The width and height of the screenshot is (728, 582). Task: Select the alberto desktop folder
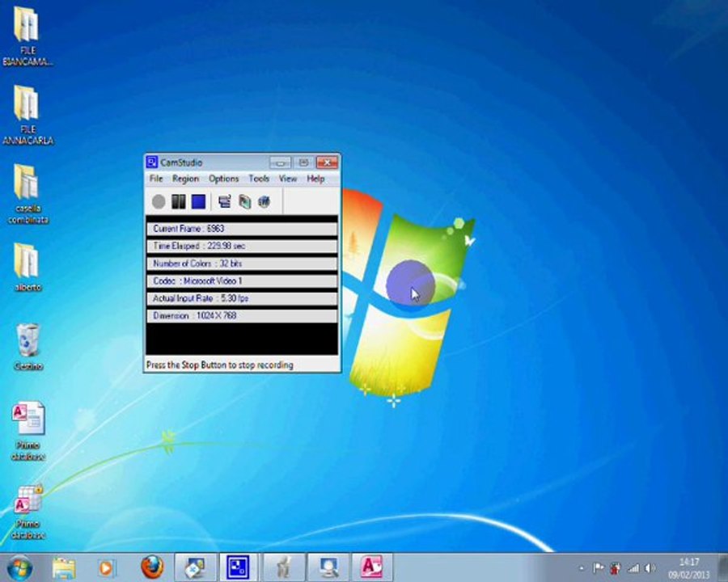click(x=28, y=267)
